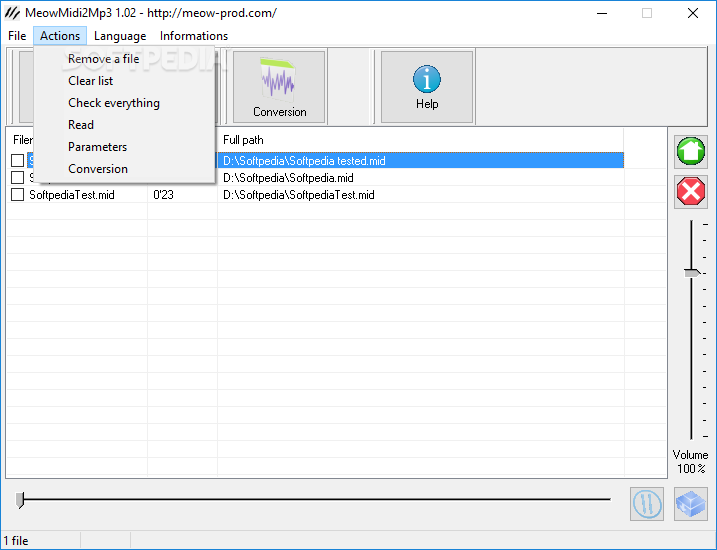Image resolution: width=717 pixels, height=550 pixels.
Task: Check the SoftpediaTest.mid checkbox
Action: click(17, 195)
